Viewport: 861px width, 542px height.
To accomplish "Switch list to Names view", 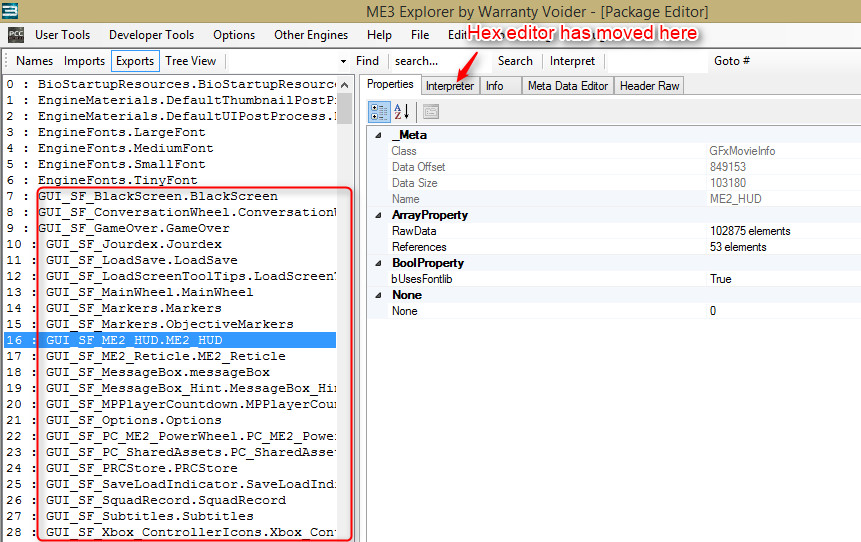I will pos(35,61).
